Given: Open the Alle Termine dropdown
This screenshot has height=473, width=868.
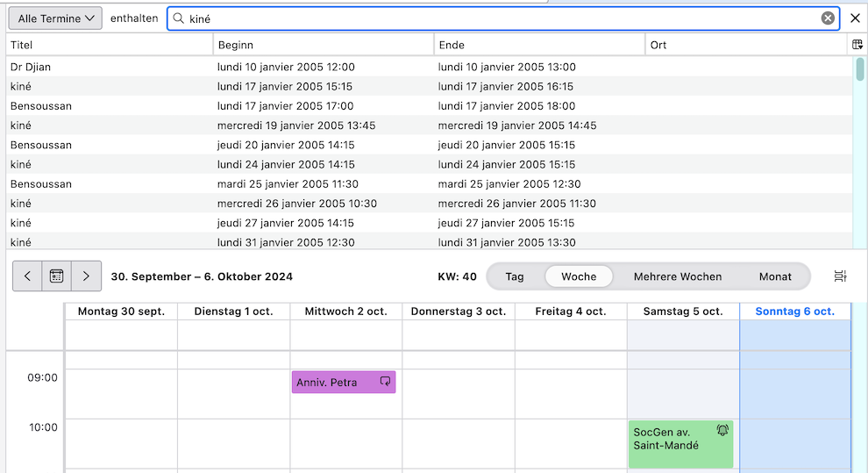Looking at the screenshot, I should pyautogui.click(x=55, y=18).
